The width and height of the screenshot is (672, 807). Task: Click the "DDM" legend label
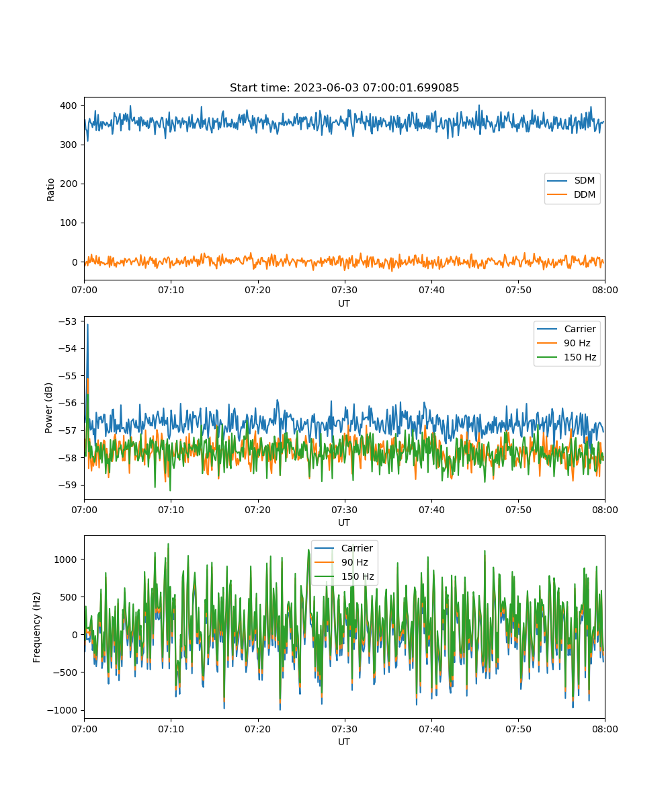click(x=585, y=195)
